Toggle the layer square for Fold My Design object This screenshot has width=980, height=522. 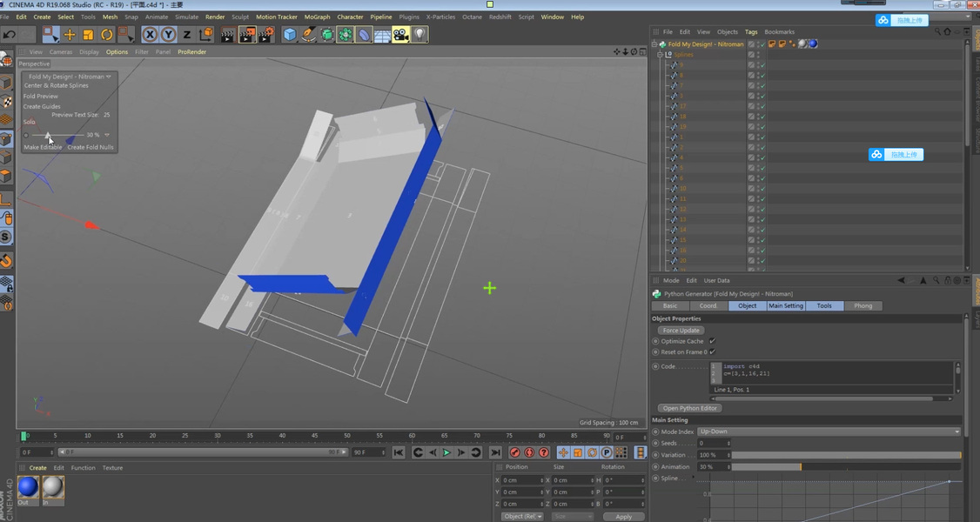751,44
